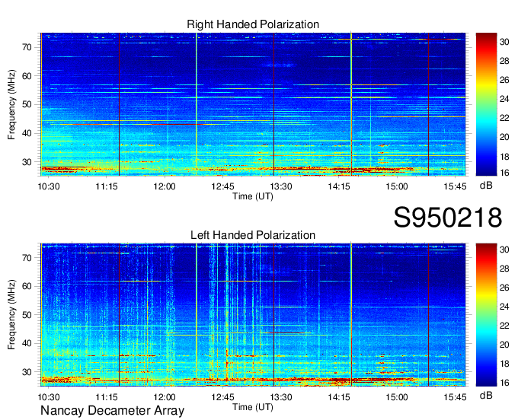Select 12:00 time tick on Right Handed plot
The image size is (518, 420).
(x=165, y=186)
